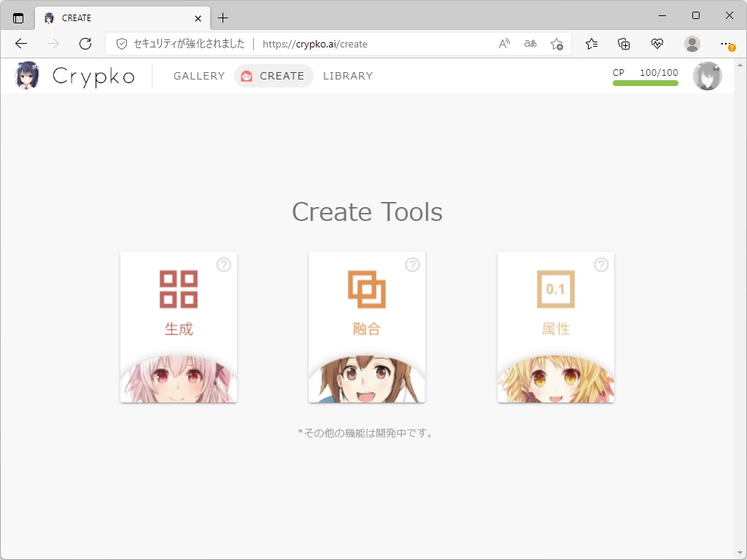Screen dimensions: 747x560
Task: Open the read aloud feature in the browser
Action: click(503, 44)
